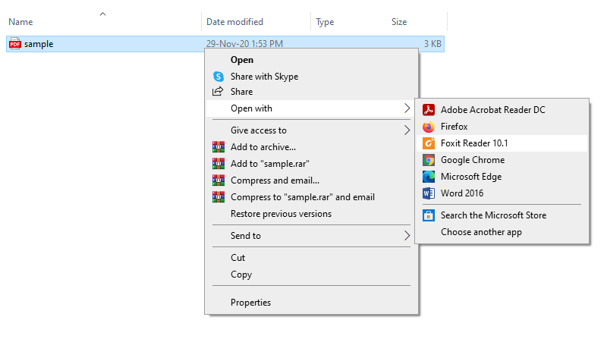
Task: Expand the Give access to submenu arrow
Action: pyautogui.click(x=407, y=130)
